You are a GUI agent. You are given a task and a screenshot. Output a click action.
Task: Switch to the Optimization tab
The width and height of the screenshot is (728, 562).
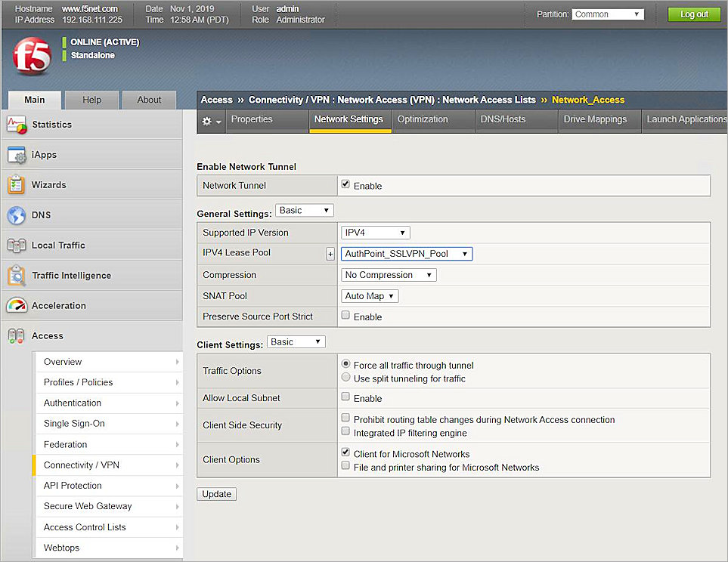point(432,119)
